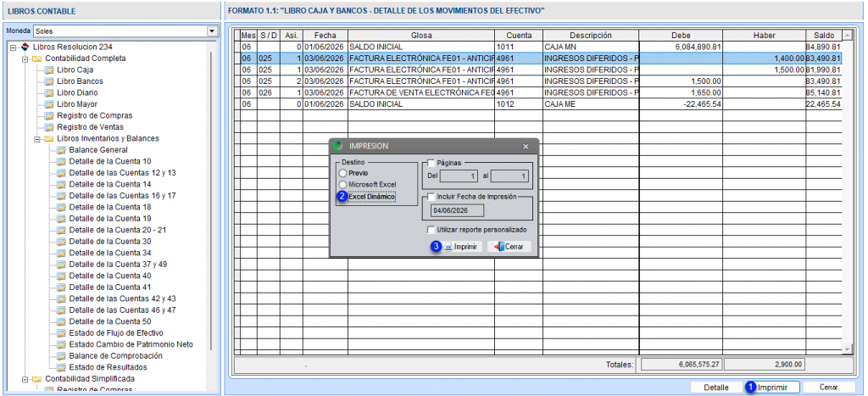The image size is (868, 396).
Task: Click the Detalle de la Cuenta 37 y 49 icon
Action: pyautogui.click(x=61, y=265)
